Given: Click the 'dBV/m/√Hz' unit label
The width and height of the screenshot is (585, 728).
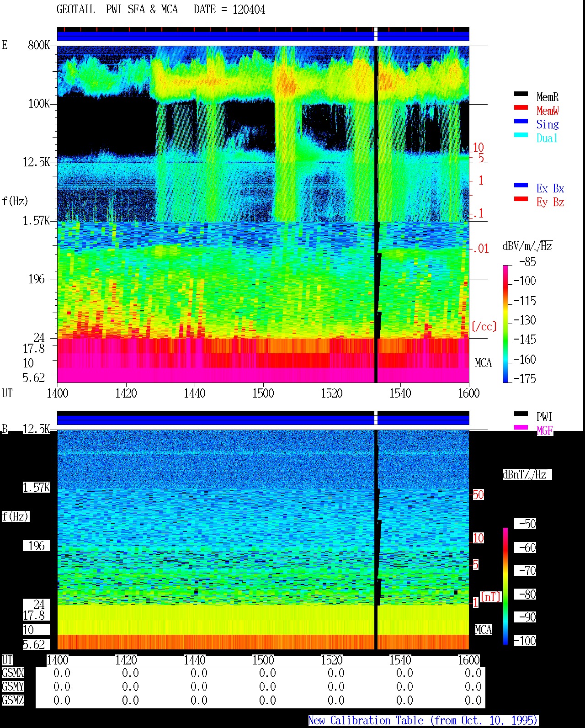Looking at the screenshot, I should pyautogui.click(x=527, y=246).
